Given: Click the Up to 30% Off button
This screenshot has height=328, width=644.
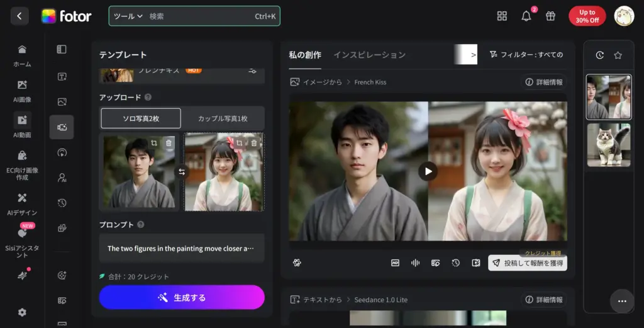Looking at the screenshot, I should (587, 16).
